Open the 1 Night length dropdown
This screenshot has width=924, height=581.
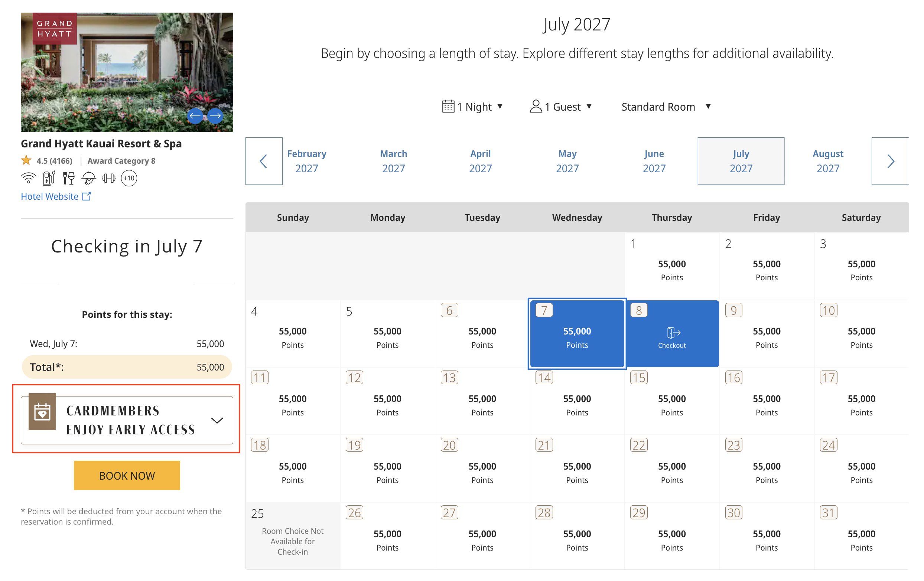472,106
